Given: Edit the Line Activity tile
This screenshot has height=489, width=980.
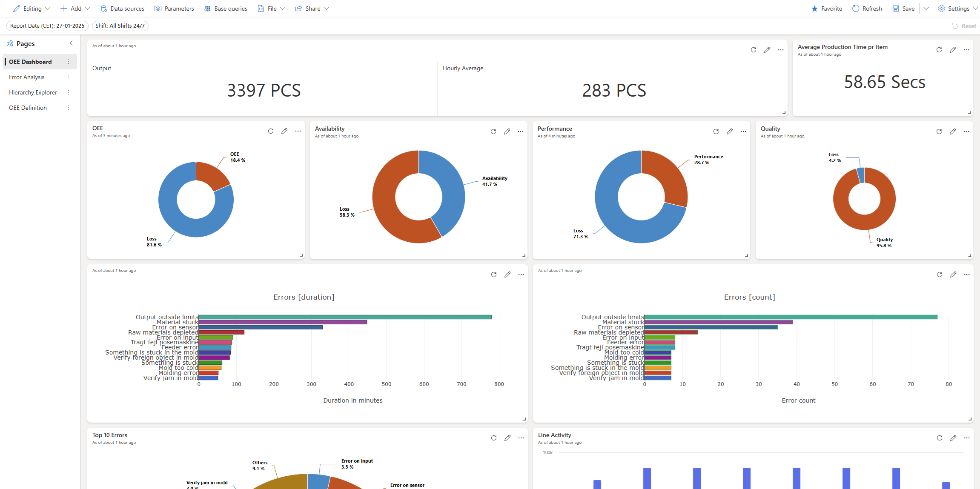Looking at the screenshot, I should click(953, 438).
